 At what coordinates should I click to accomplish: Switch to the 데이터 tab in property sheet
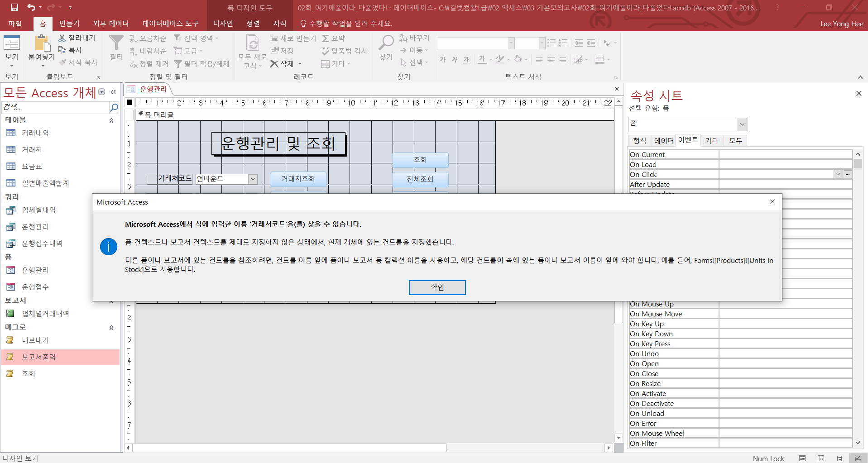tap(664, 141)
